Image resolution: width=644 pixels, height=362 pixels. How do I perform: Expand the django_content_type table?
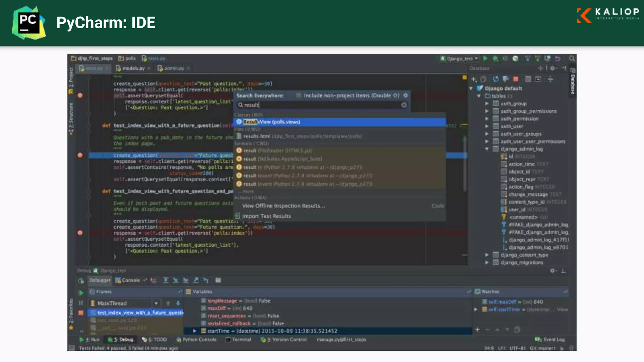pos(487,255)
